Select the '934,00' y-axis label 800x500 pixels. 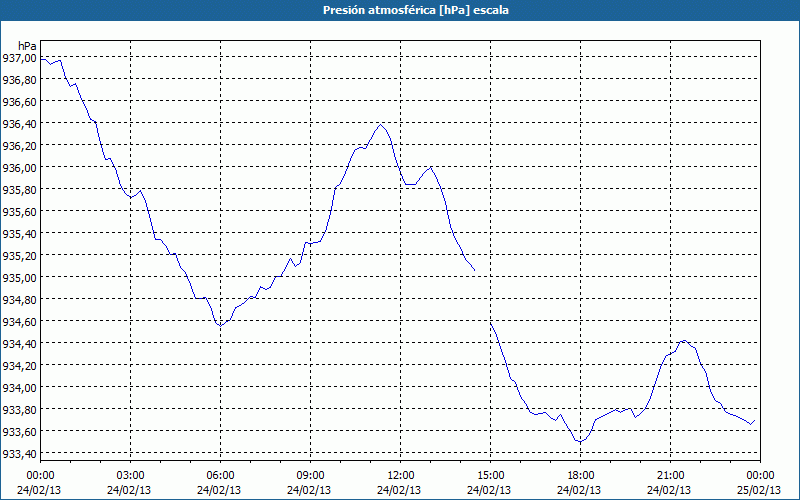coord(20,387)
